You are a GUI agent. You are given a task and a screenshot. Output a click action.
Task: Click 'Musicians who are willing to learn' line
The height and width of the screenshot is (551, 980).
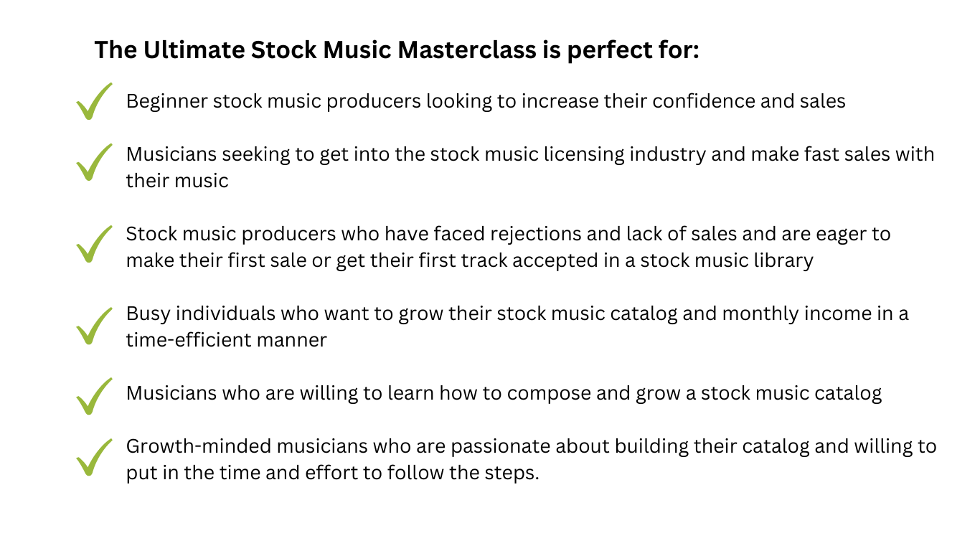pos(504,393)
